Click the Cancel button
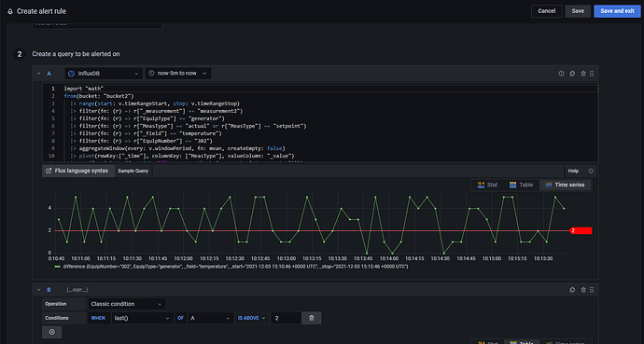 (x=547, y=11)
